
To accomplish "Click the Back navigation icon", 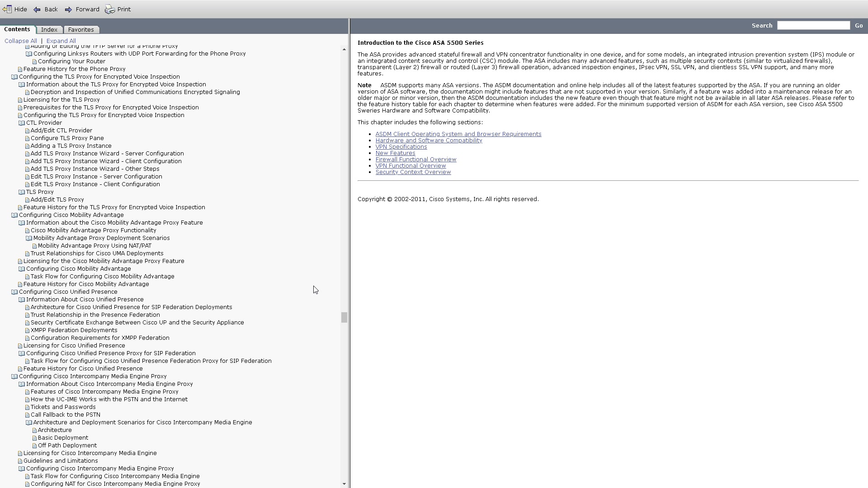I will click(37, 8).
